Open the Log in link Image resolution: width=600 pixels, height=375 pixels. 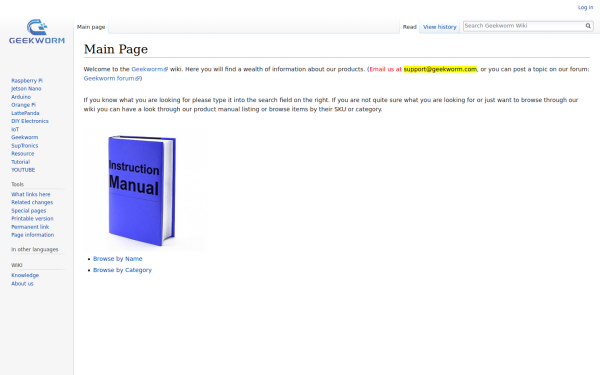point(585,7)
